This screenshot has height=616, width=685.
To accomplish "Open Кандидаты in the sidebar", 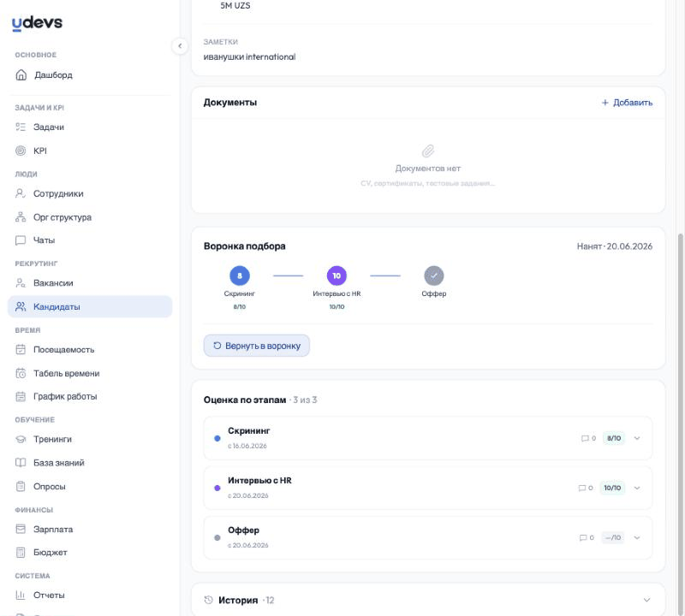I will point(90,306).
